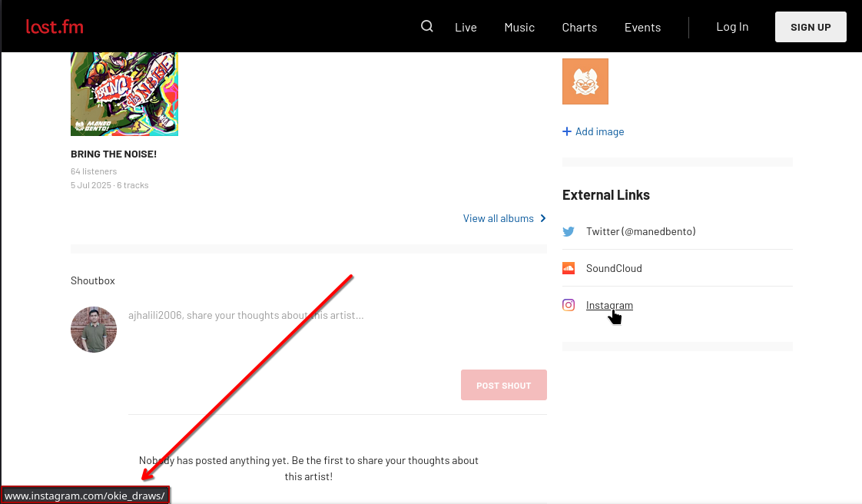Open the Events navigation item
This screenshot has width=862, height=504.
click(642, 28)
